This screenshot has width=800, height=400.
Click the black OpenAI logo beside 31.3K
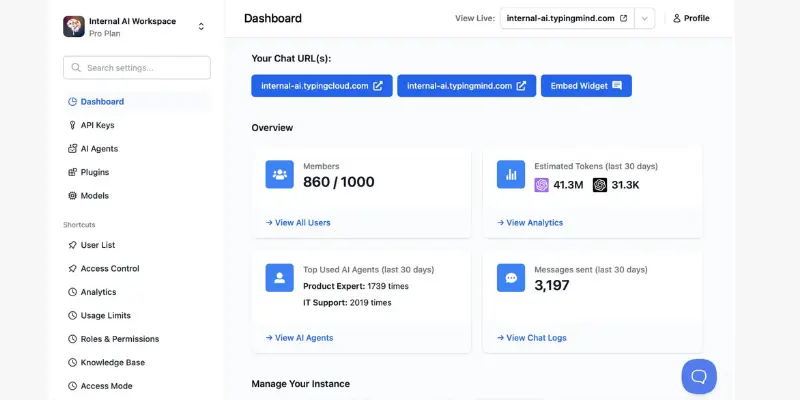coord(600,185)
